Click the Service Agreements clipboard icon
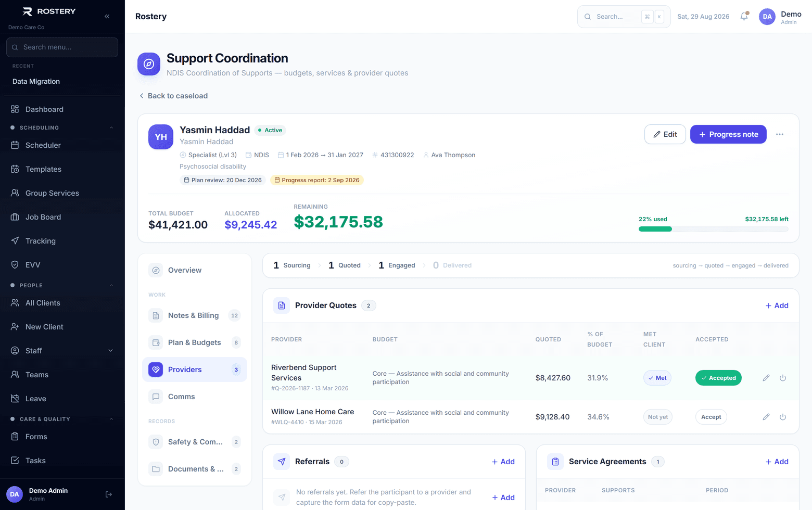Screen dimensions: 812x510 [555, 462]
